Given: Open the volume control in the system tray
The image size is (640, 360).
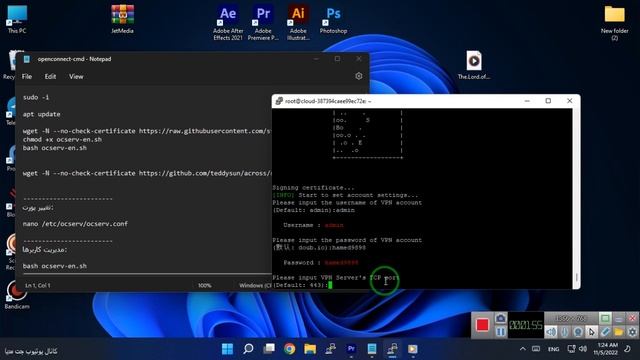Looking at the screenshot, I should pos(583,349).
